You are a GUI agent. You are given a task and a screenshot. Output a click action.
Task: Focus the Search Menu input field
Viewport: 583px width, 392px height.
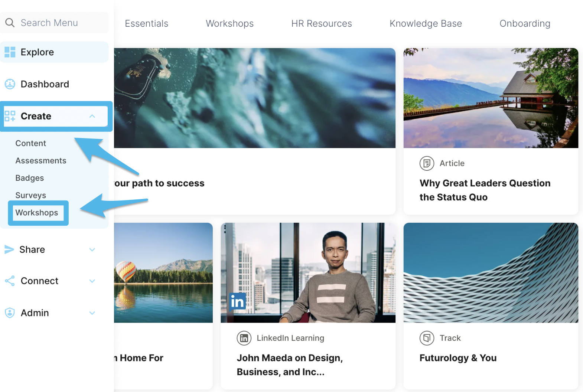(x=54, y=23)
